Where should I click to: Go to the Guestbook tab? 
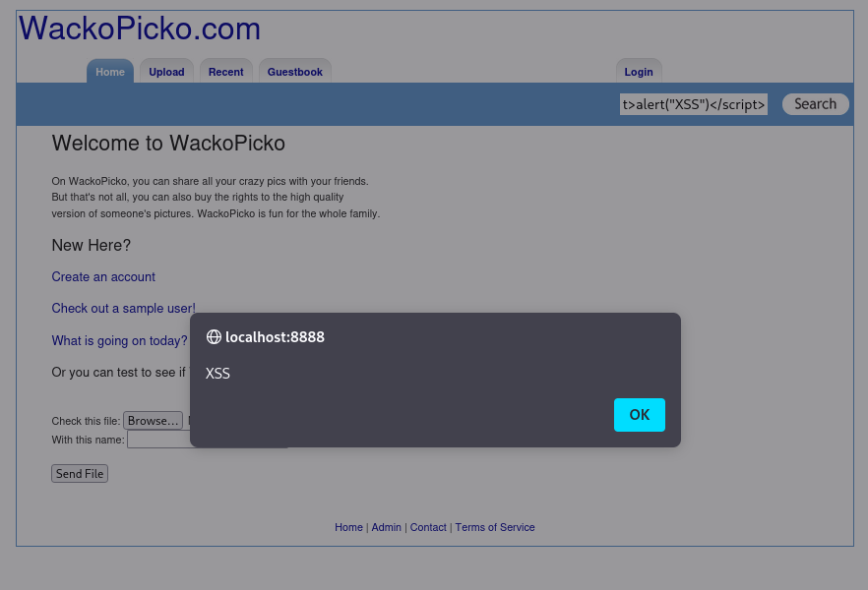[295, 72]
